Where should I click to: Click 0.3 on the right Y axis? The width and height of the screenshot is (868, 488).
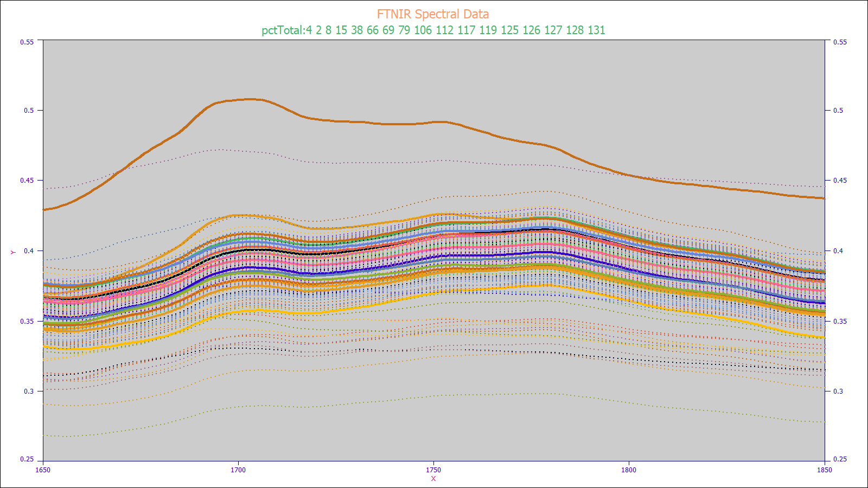(838, 391)
